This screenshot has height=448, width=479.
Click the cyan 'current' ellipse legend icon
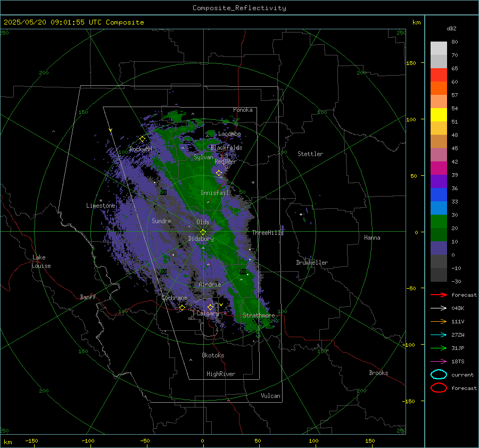pyautogui.click(x=439, y=374)
